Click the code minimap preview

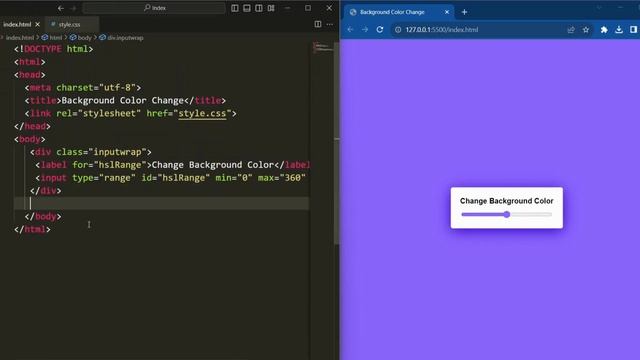pos(322,48)
